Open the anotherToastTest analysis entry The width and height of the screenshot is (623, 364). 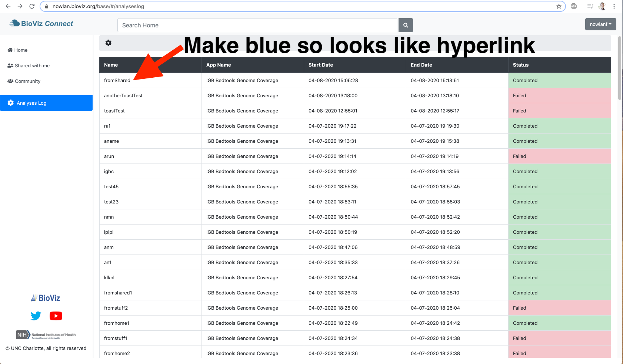[x=123, y=96]
